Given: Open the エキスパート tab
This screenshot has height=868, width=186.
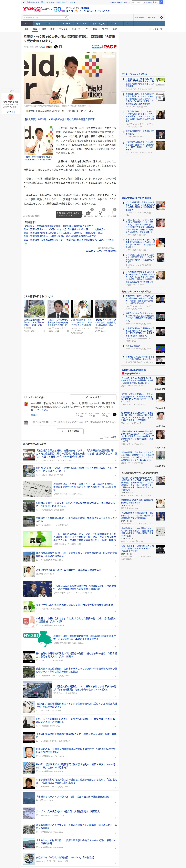Looking at the screenshot, I should click(x=64, y=24).
